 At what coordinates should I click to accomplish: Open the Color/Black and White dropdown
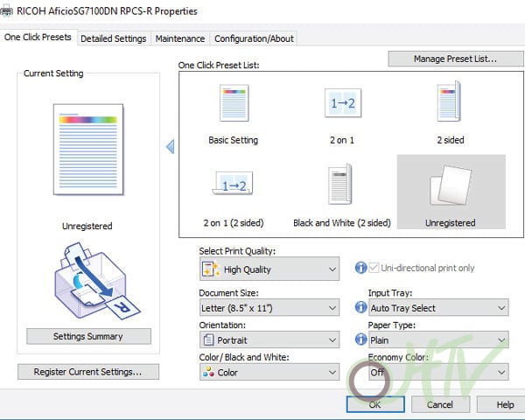[x=269, y=372]
